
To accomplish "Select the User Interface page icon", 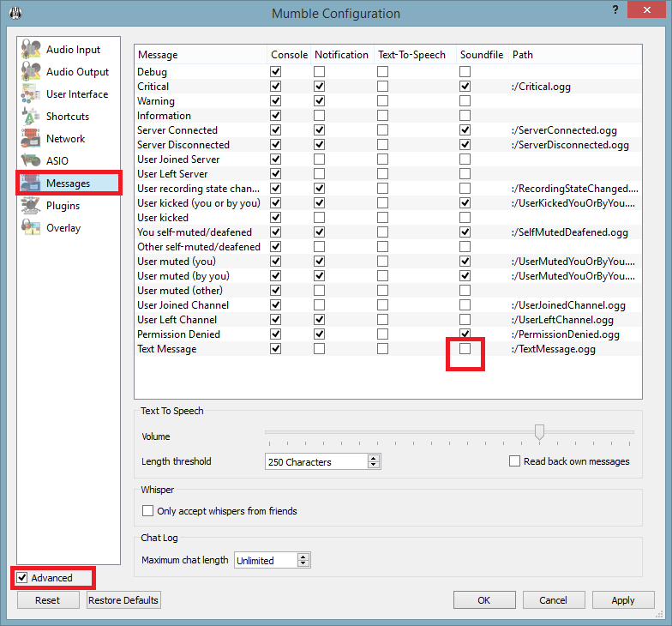I will (31, 93).
